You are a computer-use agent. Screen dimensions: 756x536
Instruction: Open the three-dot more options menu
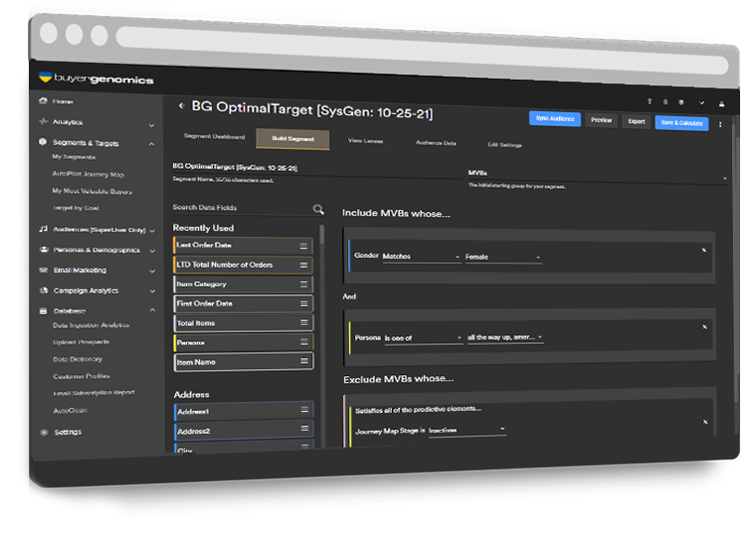click(720, 124)
